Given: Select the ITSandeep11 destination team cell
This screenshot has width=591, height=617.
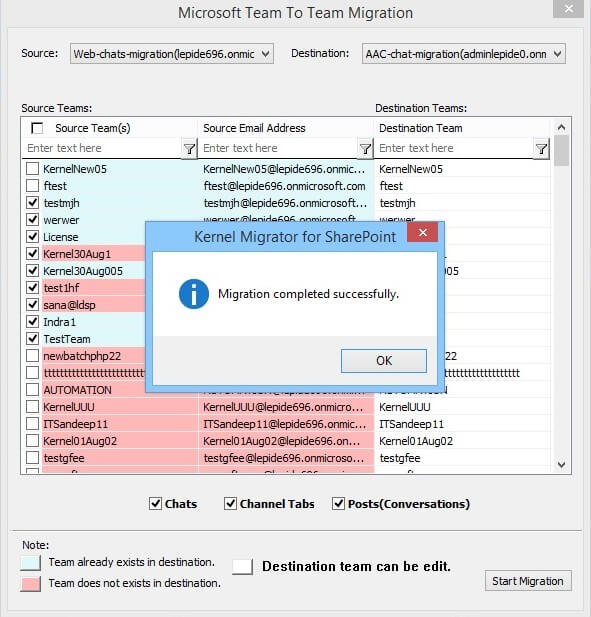Looking at the screenshot, I should [462, 423].
